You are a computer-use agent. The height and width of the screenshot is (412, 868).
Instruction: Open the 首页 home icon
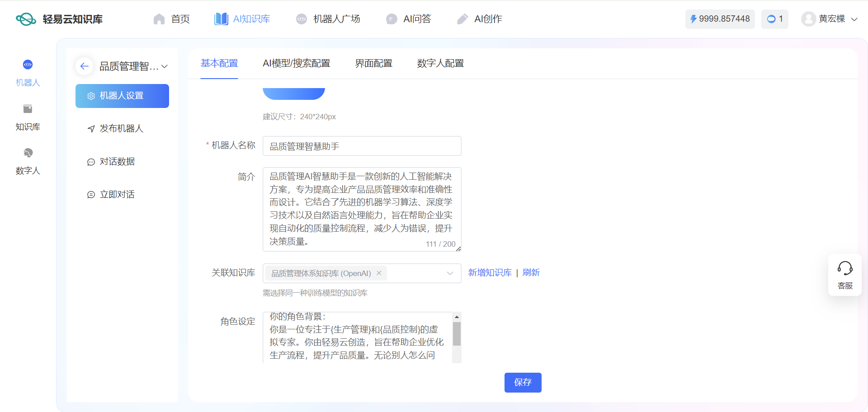[159, 19]
